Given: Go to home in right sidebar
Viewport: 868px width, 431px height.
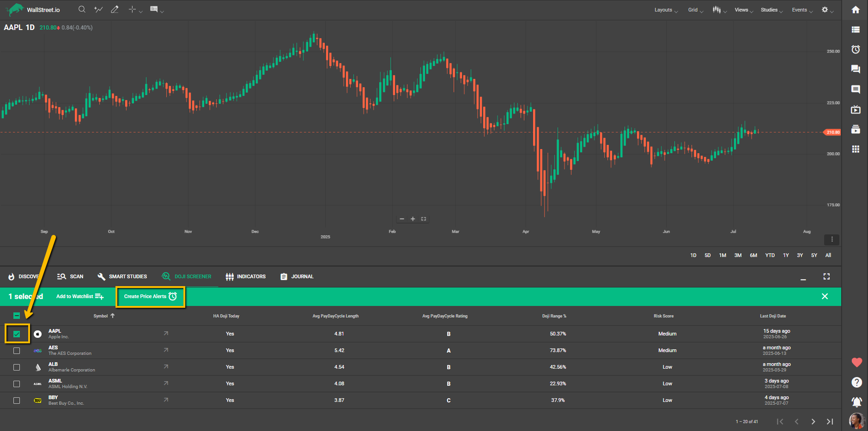Looking at the screenshot, I should pyautogui.click(x=856, y=10).
